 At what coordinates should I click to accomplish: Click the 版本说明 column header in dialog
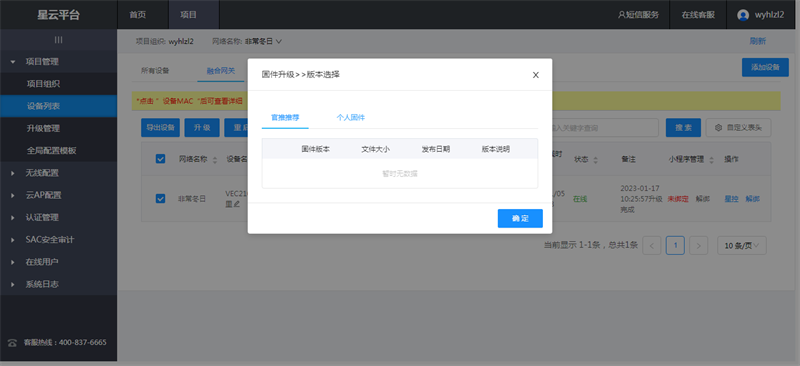(x=496, y=149)
